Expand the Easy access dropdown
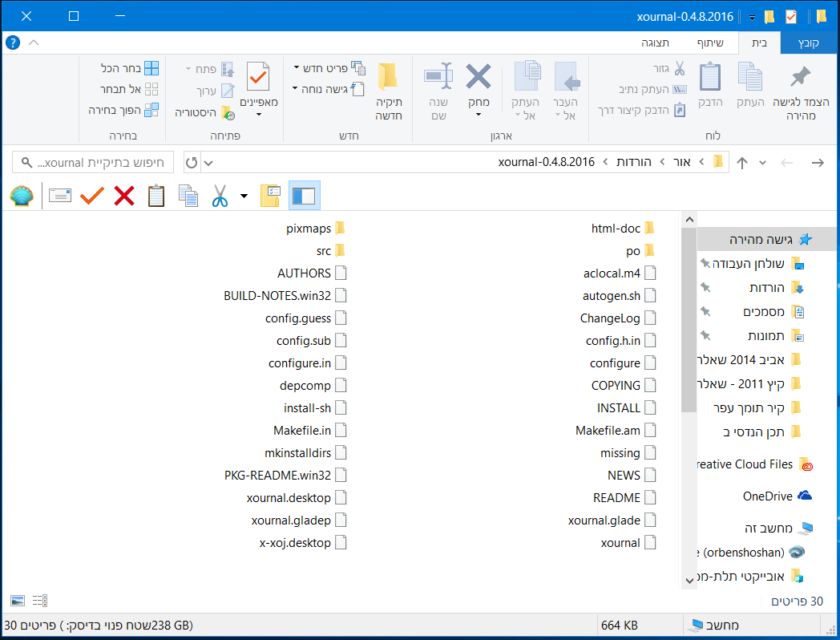This screenshot has height=640, width=840. click(x=295, y=88)
